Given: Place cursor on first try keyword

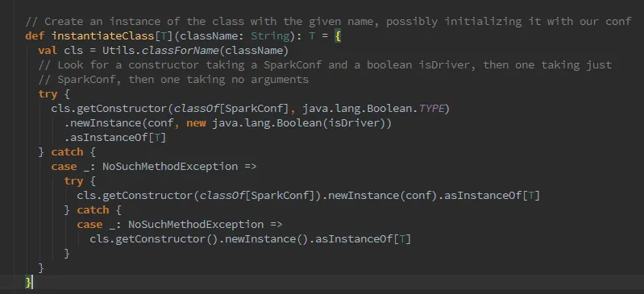Looking at the screenshot, I should pyautogui.click(x=48, y=94).
